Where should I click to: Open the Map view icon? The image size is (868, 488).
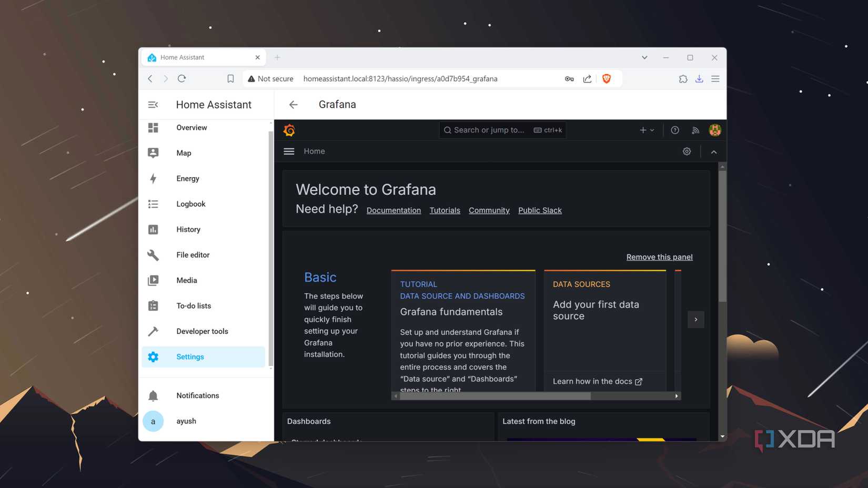(x=153, y=152)
